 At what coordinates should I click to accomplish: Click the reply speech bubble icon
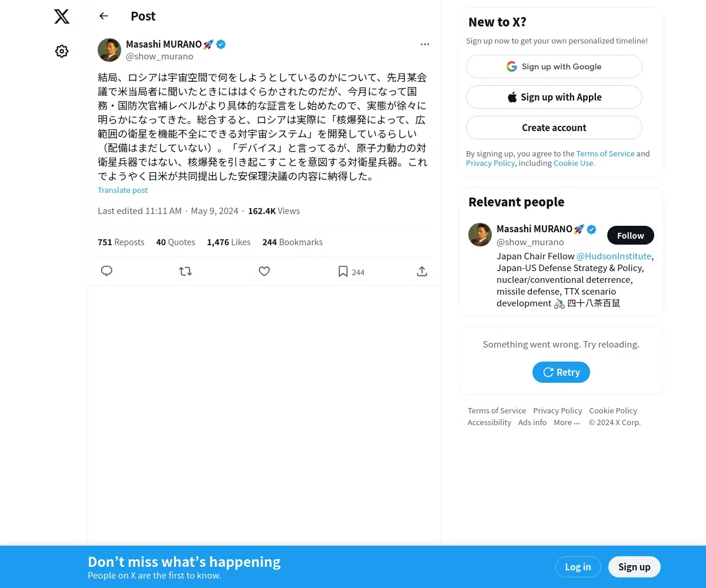click(x=106, y=271)
